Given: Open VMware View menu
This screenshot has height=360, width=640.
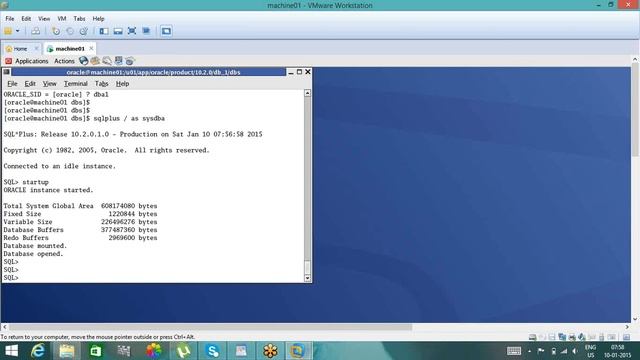Looking at the screenshot, I should 44,19.
